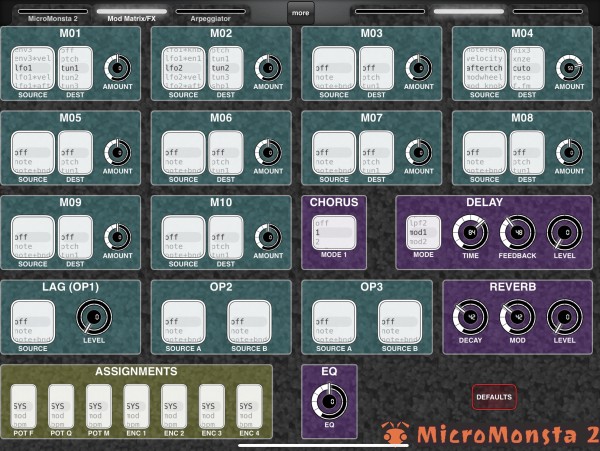600x451 pixels.
Task: Click the REVERB MOD knob
Action: coord(517,317)
